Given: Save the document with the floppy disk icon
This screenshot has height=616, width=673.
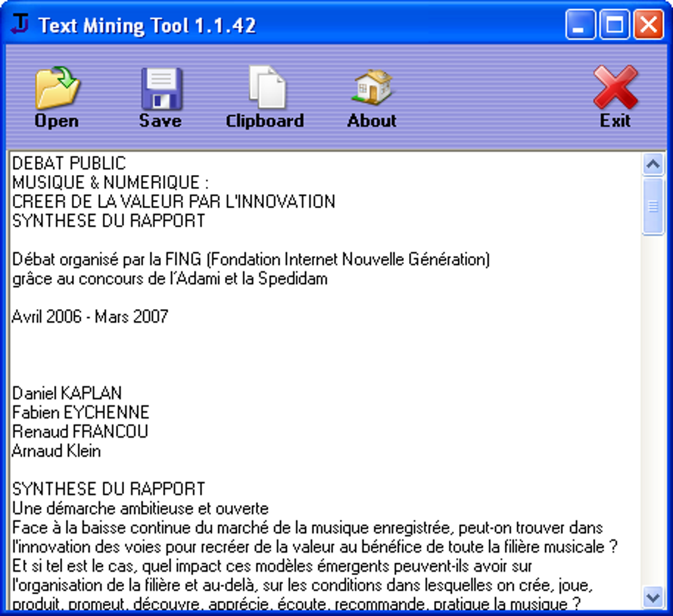Looking at the screenshot, I should pos(160,86).
